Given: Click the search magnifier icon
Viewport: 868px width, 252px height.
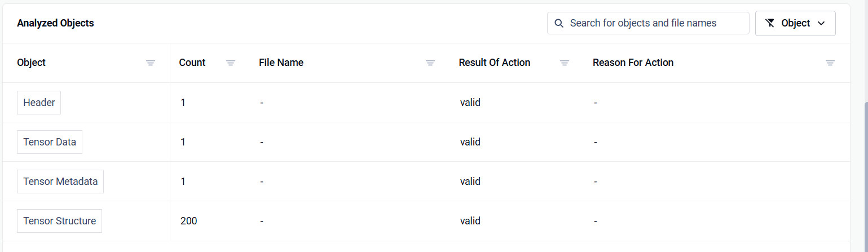Looking at the screenshot, I should (559, 23).
